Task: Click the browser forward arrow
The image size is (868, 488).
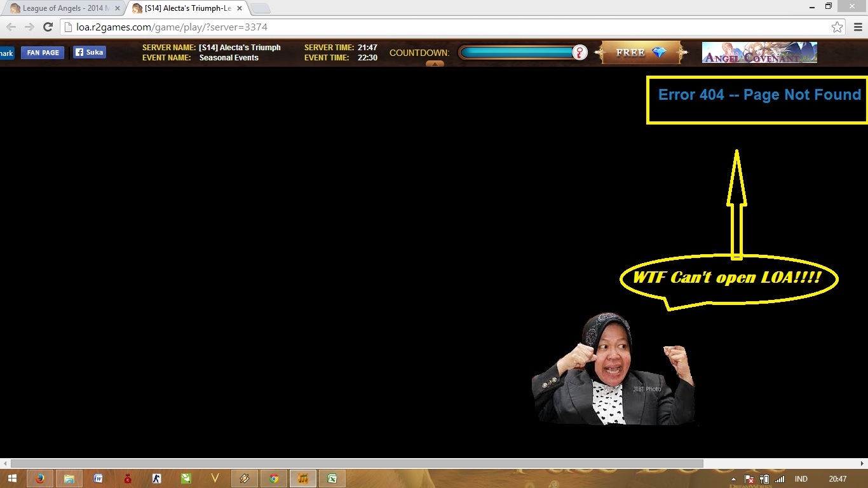Action: [29, 27]
